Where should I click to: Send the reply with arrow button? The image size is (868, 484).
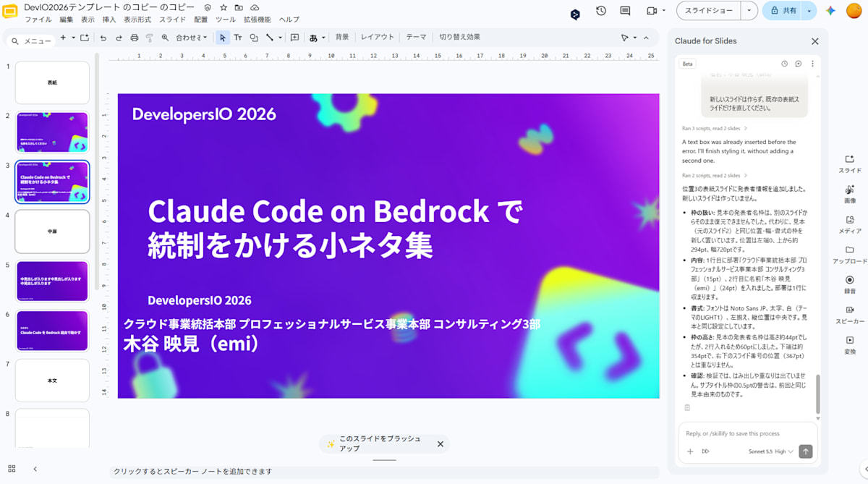coord(805,451)
